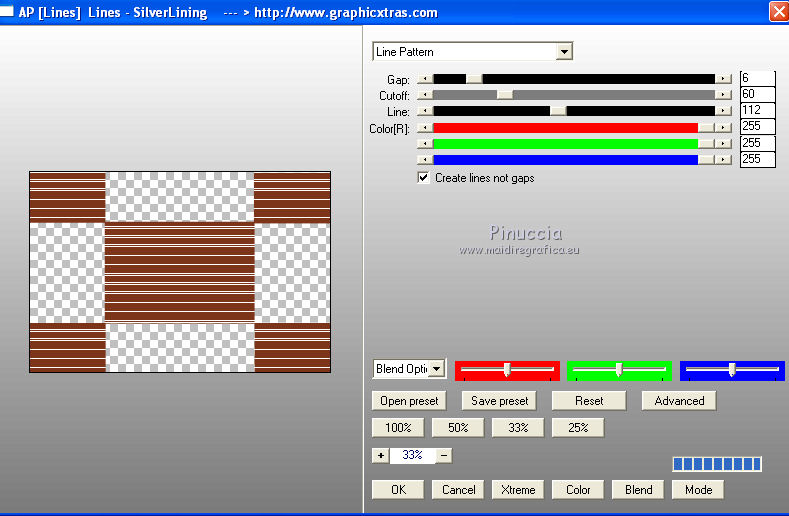789x516 pixels.
Task: Click the Line slider left arrow
Action: tap(424, 110)
